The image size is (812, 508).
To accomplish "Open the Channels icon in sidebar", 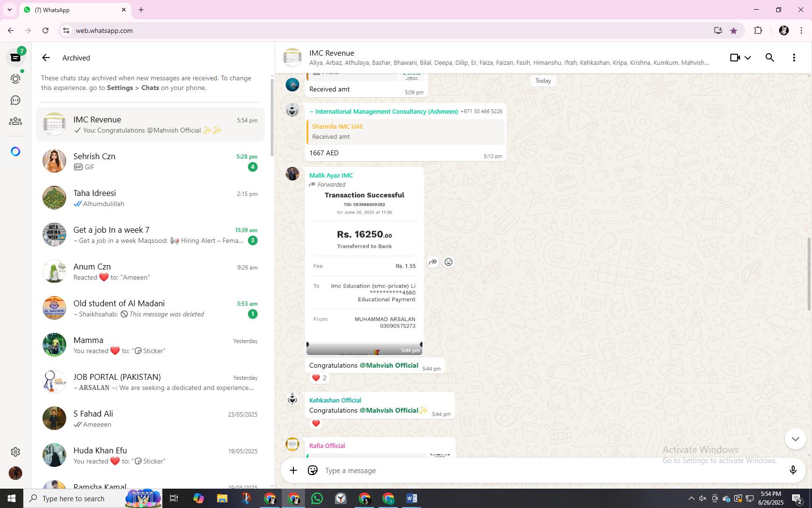I will 15,100.
